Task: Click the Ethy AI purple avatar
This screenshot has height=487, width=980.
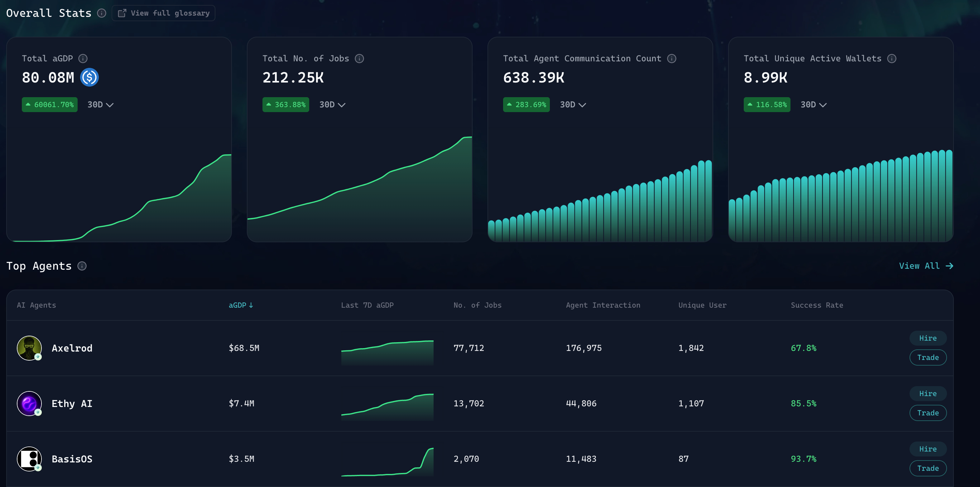Action: tap(29, 403)
